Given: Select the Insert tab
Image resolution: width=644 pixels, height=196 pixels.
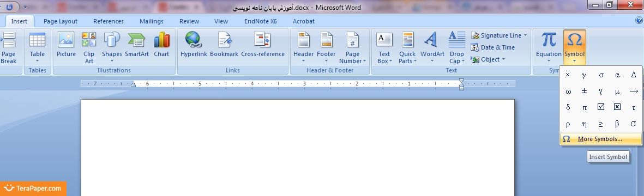Looking at the screenshot, I should (19, 21).
